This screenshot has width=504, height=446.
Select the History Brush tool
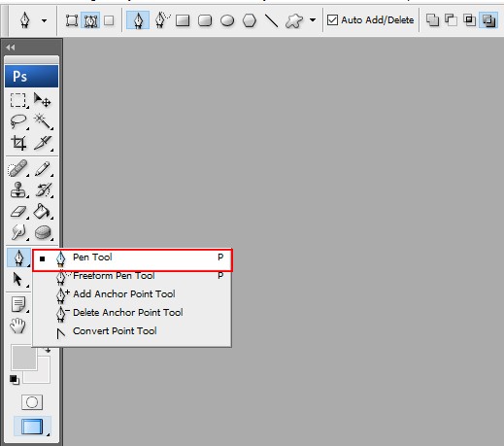click(43, 189)
